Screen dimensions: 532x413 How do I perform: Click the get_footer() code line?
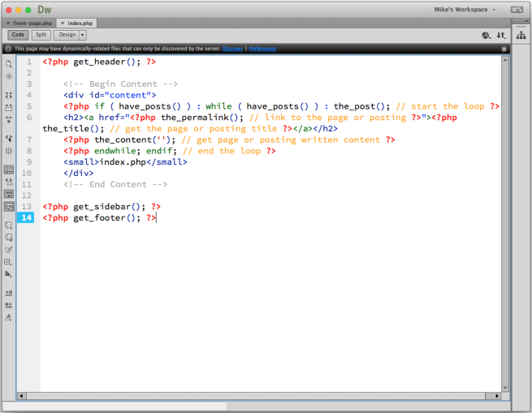[99, 217]
